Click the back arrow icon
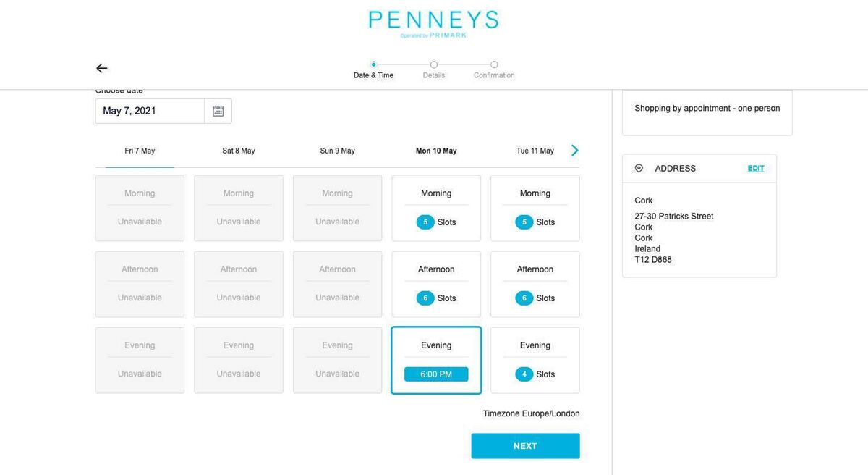 [x=102, y=68]
